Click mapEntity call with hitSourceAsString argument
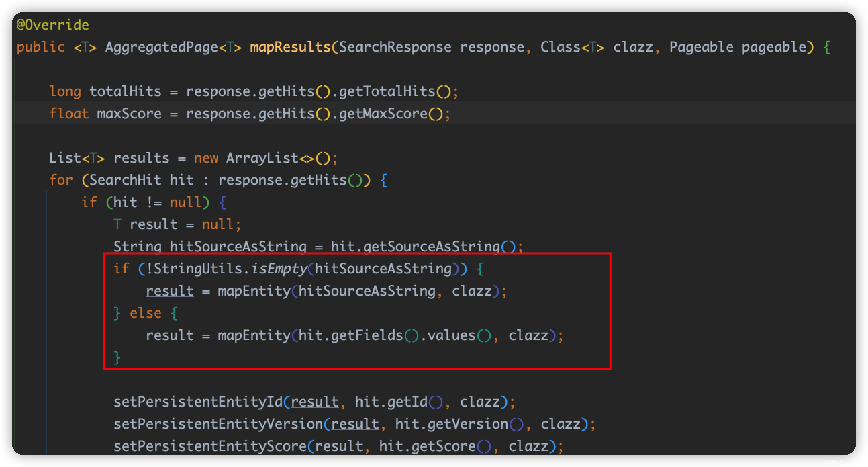 254,291
